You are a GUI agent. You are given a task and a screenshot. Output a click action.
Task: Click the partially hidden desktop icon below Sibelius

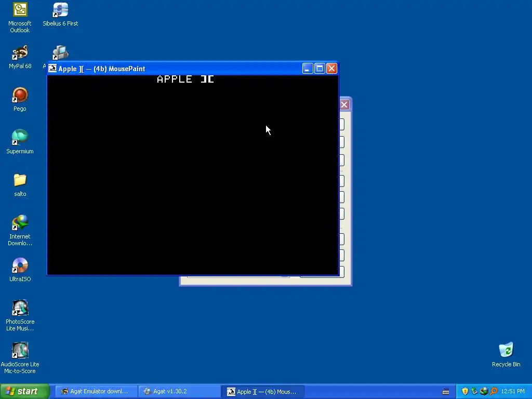tap(60, 53)
